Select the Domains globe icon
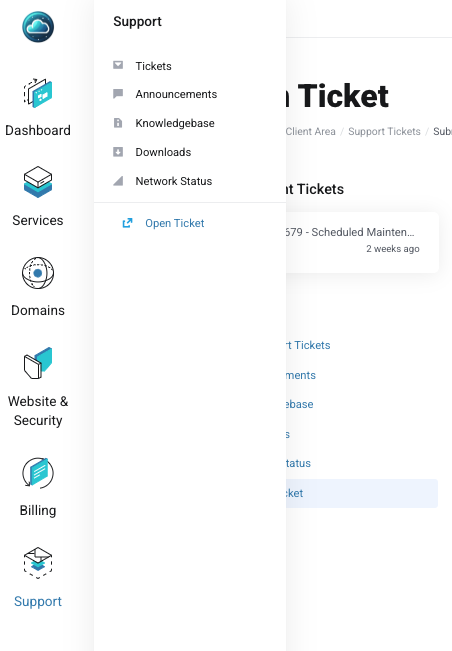Viewport: 452px width, 651px height. click(38, 273)
